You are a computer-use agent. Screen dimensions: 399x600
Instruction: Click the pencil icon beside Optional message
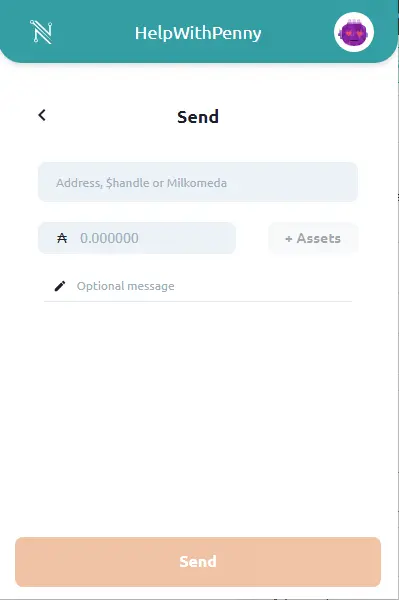tap(60, 286)
